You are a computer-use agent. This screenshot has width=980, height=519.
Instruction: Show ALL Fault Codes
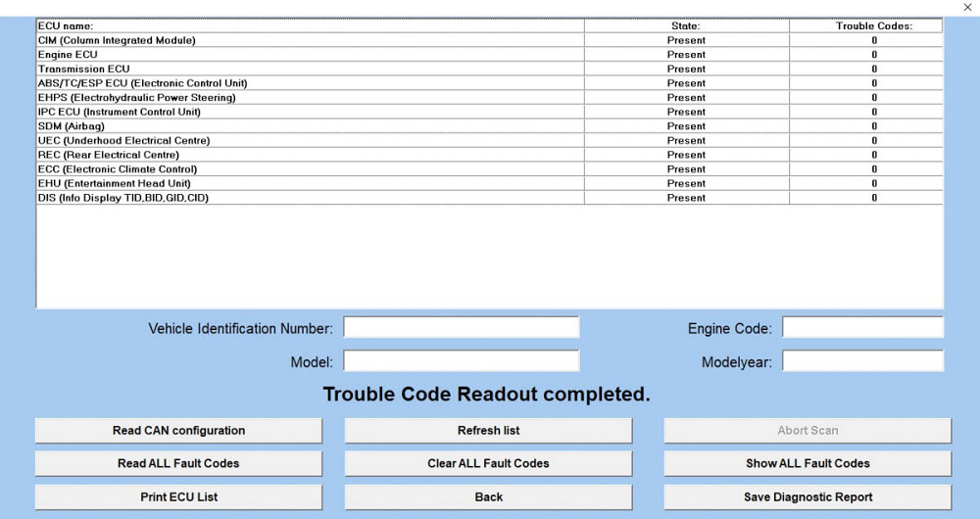(x=808, y=463)
